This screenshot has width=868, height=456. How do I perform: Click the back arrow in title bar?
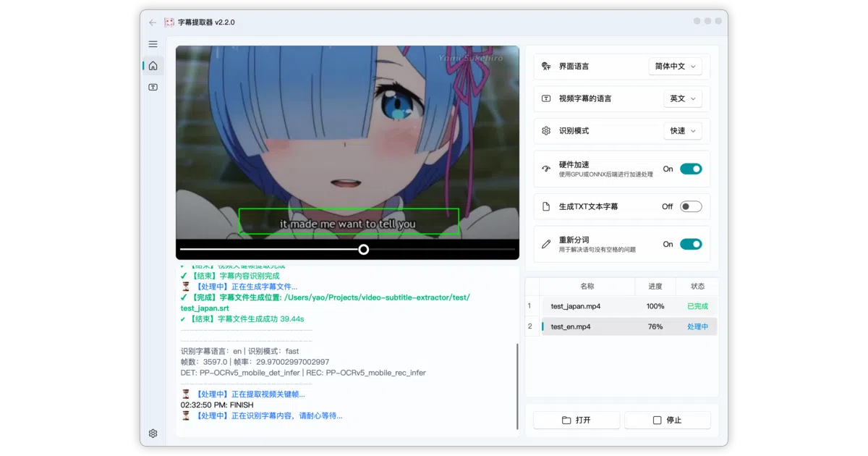pos(153,22)
